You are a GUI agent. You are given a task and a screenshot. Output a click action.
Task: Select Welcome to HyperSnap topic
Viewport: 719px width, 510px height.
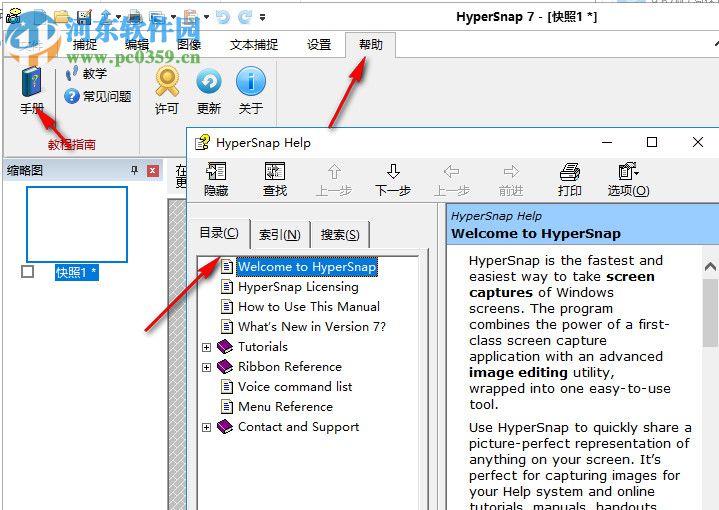[x=307, y=267]
